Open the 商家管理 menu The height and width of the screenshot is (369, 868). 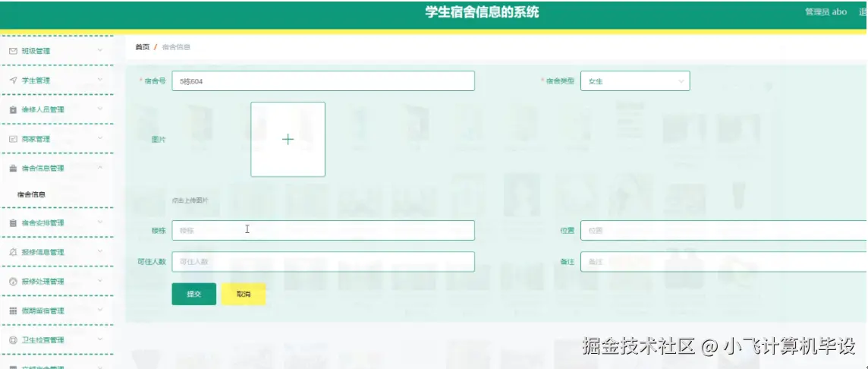click(x=56, y=139)
